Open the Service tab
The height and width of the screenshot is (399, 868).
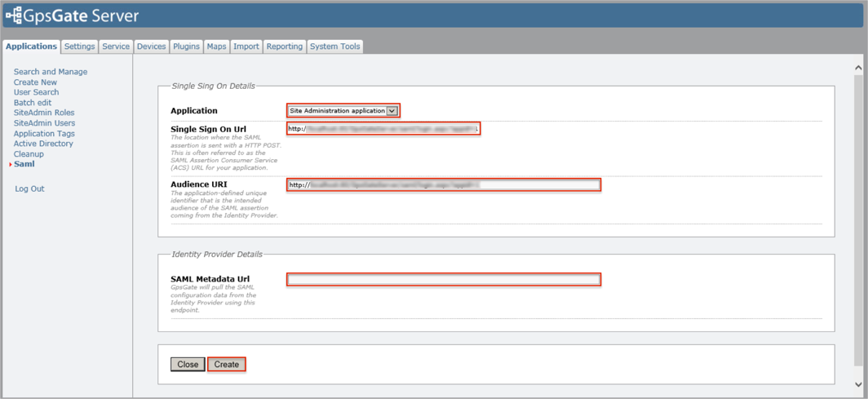point(116,47)
